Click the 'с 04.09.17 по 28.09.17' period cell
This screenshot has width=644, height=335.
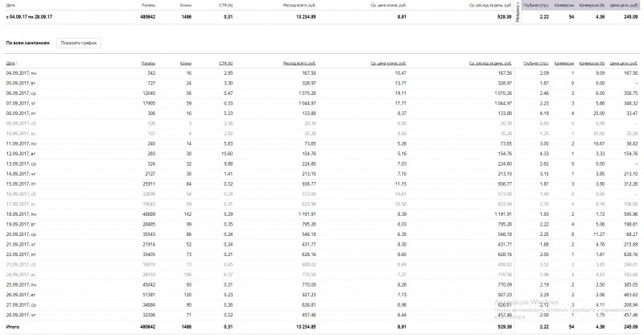[28, 16]
